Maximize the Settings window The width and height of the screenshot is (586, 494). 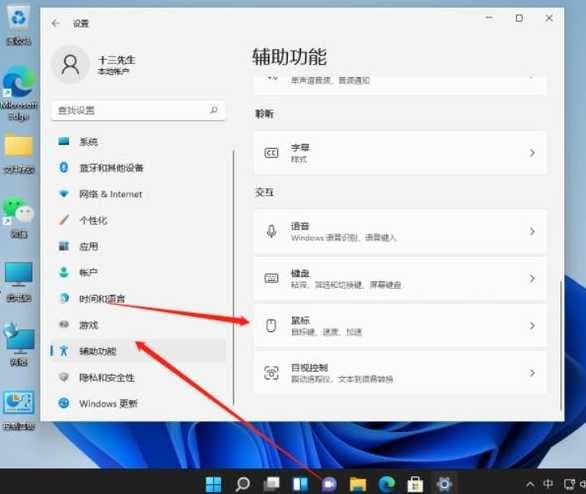pos(519,18)
